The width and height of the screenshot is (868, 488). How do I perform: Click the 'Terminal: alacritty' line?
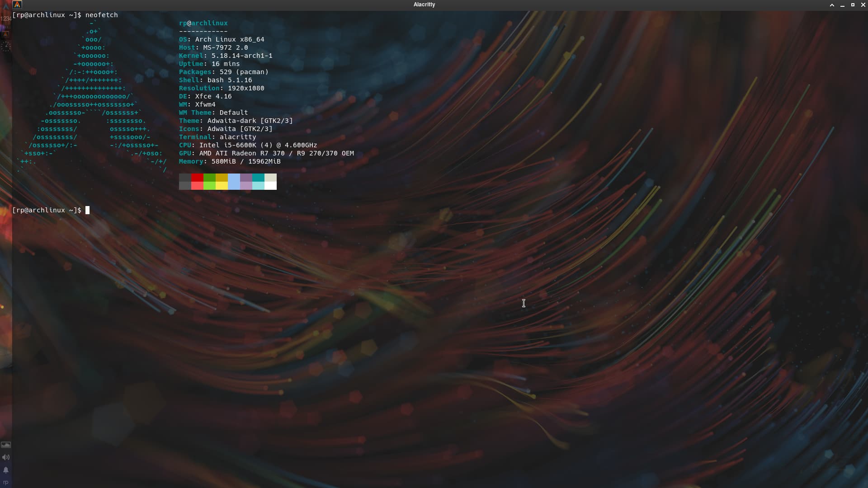pyautogui.click(x=217, y=137)
